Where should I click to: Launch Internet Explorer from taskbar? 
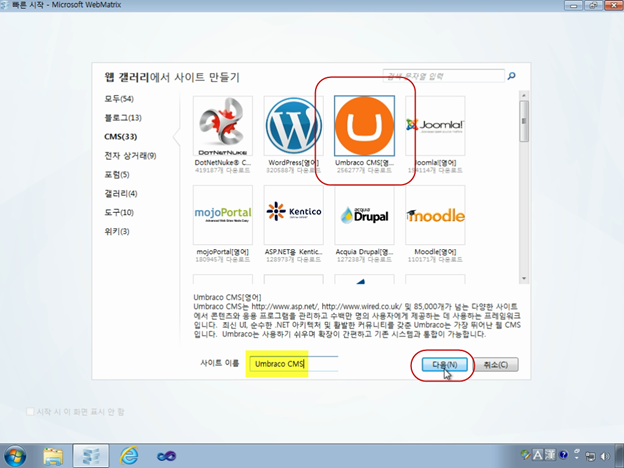point(129,456)
